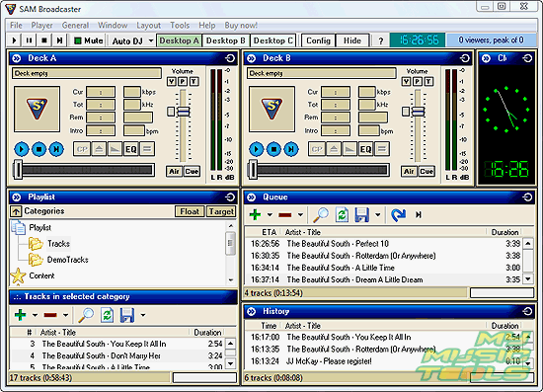Toggle Deck A Air button
The height and width of the screenshot is (392, 543).
174,171
